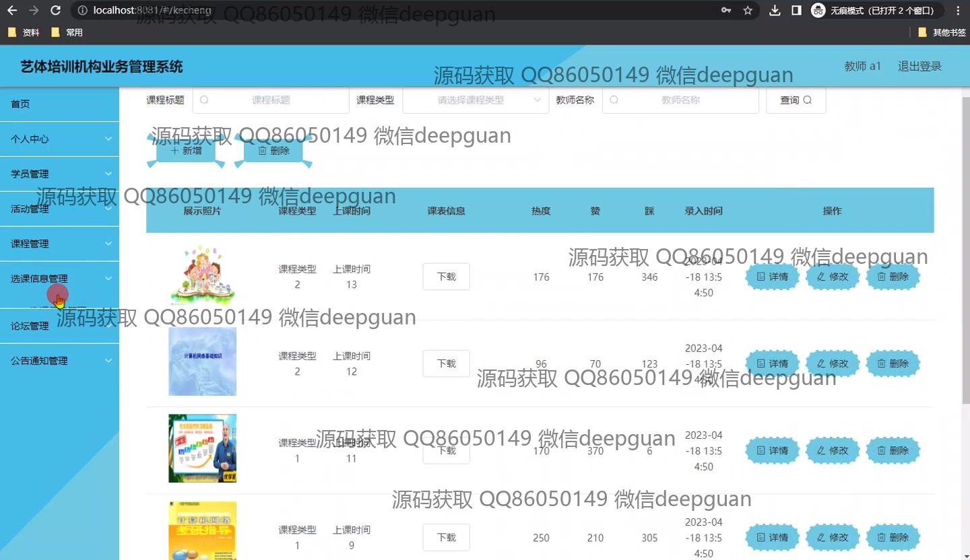
Task: Click the first course's cartoon thumbnail
Action: click(202, 276)
